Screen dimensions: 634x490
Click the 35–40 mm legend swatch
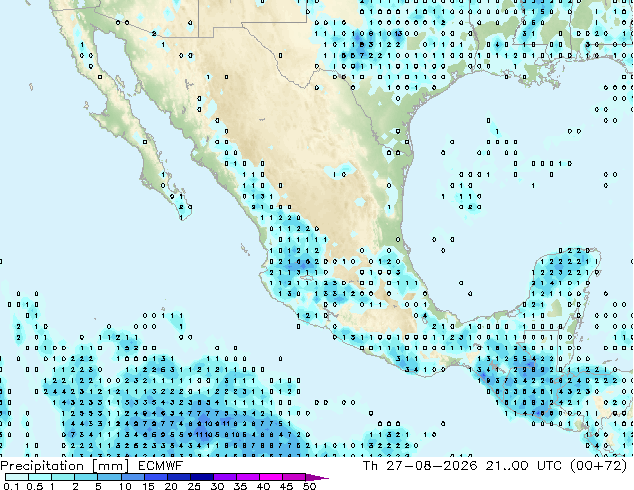coord(247,477)
